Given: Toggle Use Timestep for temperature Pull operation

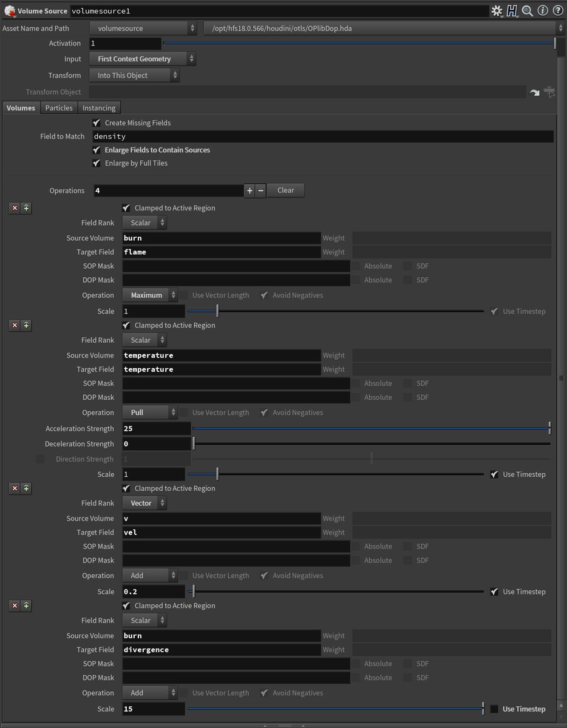Looking at the screenshot, I should pyautogui.click(x=495, y=474).
